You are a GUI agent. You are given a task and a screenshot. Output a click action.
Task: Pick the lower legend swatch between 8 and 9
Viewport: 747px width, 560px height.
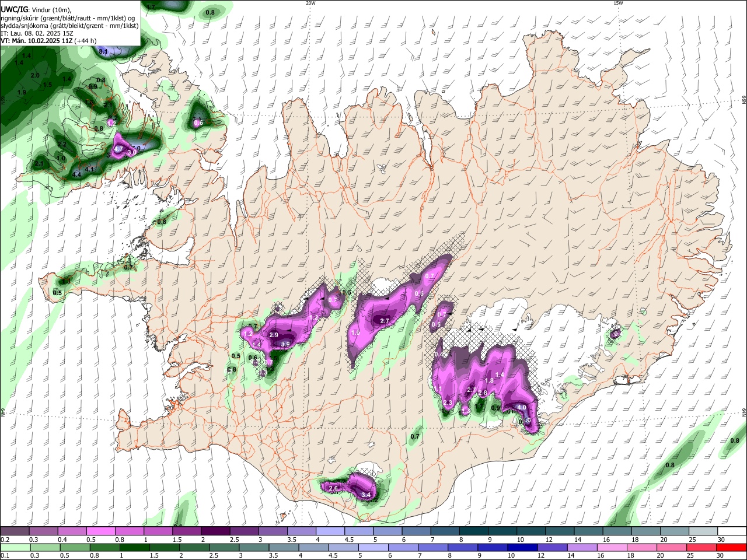click(464, 547)
